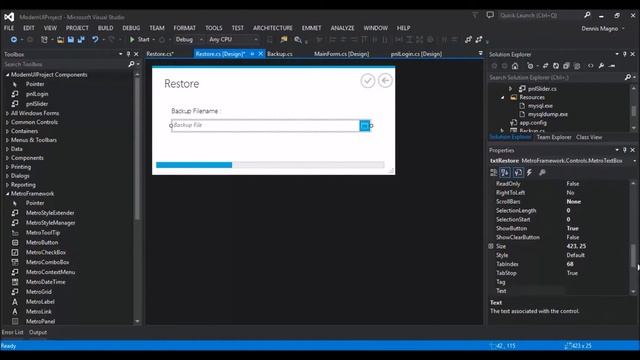
Task: Click the Open File folder icon
Action: 60,40
